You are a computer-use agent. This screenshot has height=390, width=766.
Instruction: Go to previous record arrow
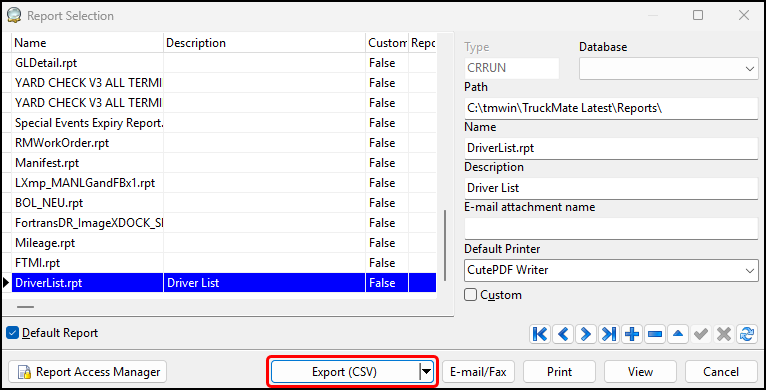563,334
